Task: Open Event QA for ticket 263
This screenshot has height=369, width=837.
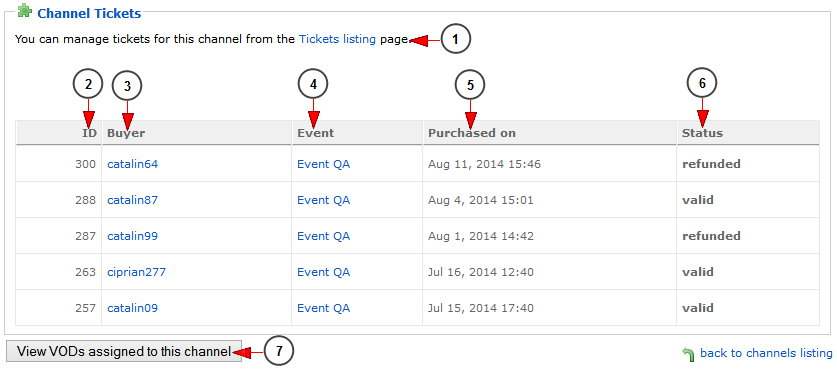Action: click(x=323, y=272)
